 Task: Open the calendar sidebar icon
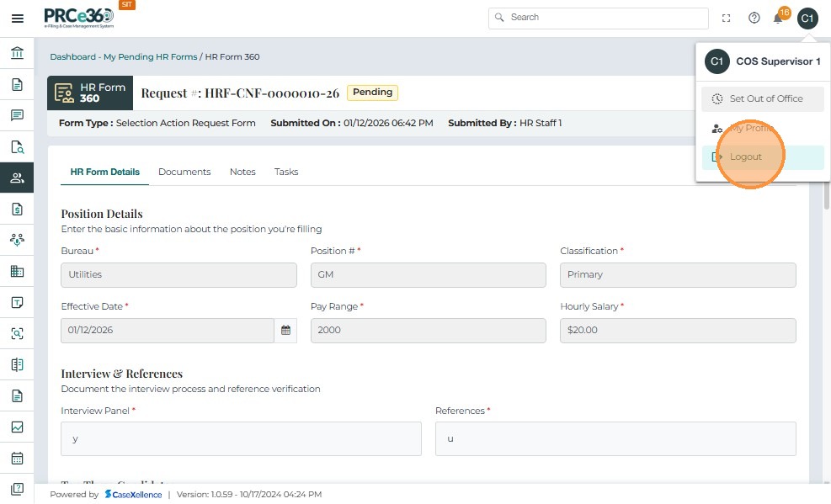point(17,459)
